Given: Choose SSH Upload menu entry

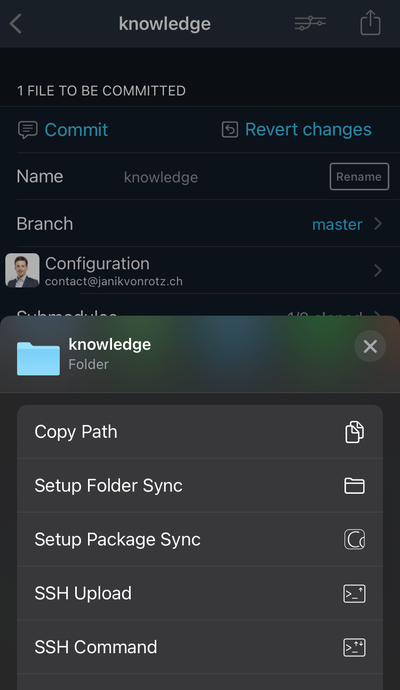Looking at the screenshot, I should (x=200, y=593).
